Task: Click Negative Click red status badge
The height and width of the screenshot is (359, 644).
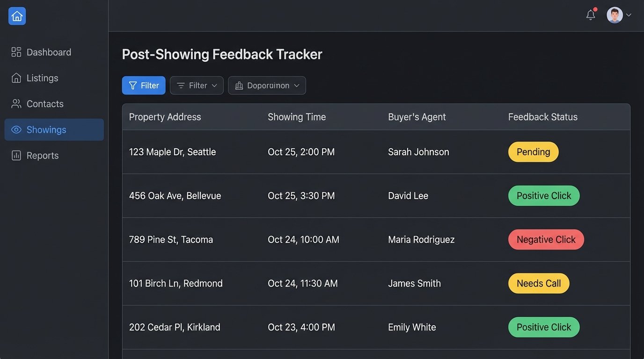Action: click(x=546, y=239)
